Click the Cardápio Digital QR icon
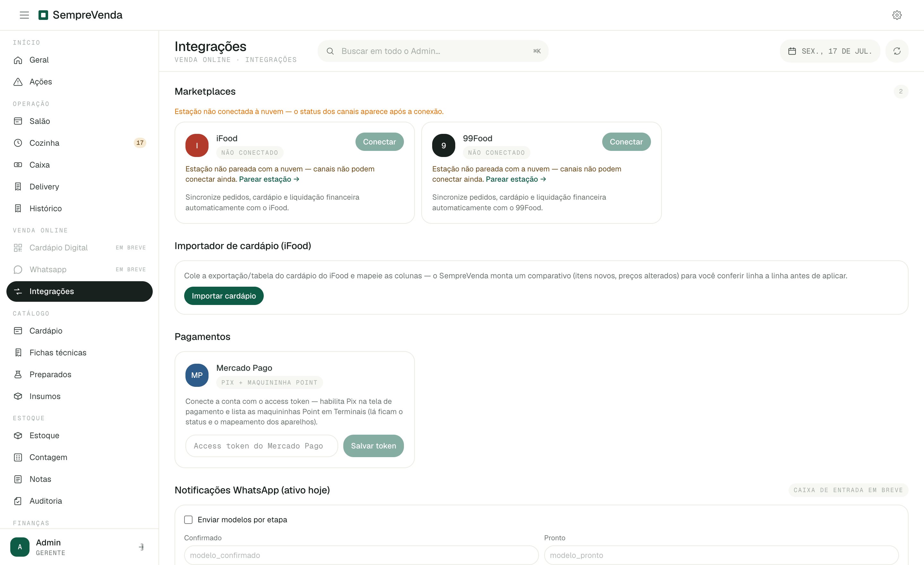This screenshot has width=924, height=565. point(18,248)
